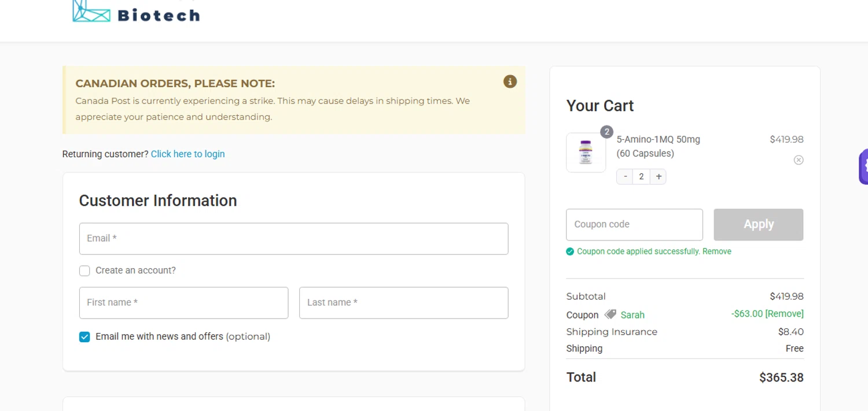The width and height of the screenshot is (868, 411).
Task: Click [Remove] beside the -$63.00 discount
Action: point(784,314)
